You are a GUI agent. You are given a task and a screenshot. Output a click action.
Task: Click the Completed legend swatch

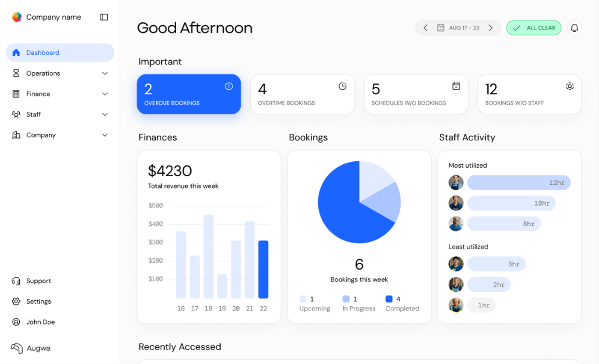(x=389, y=299)
